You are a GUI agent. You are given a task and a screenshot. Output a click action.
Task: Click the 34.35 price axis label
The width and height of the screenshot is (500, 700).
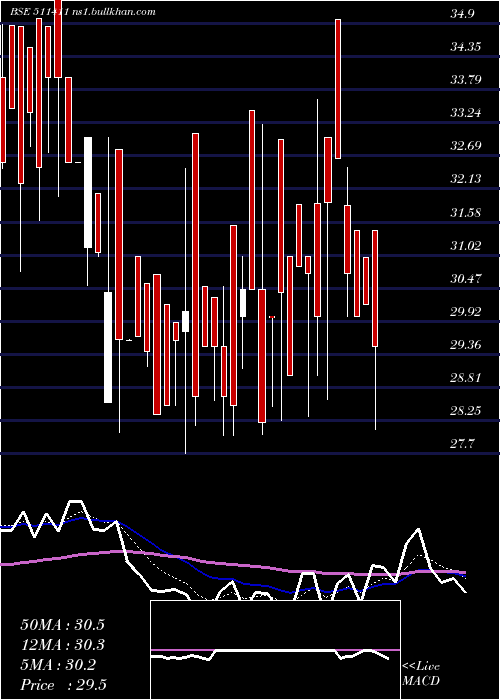468,47
